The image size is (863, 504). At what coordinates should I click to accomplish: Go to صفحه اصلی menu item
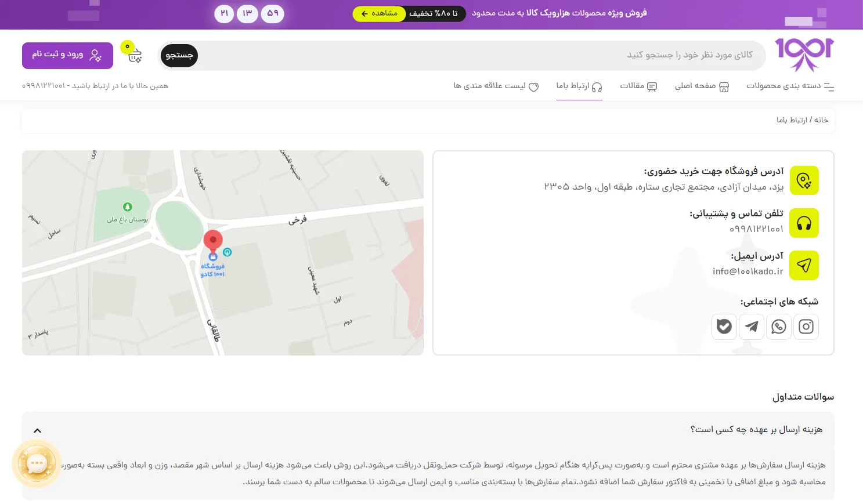[x=702, y=86]
